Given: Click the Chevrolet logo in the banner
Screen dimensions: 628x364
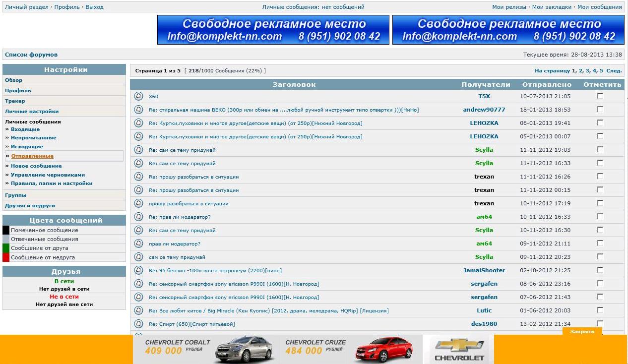Looking at the screenshot, I should tap(459, 350).
